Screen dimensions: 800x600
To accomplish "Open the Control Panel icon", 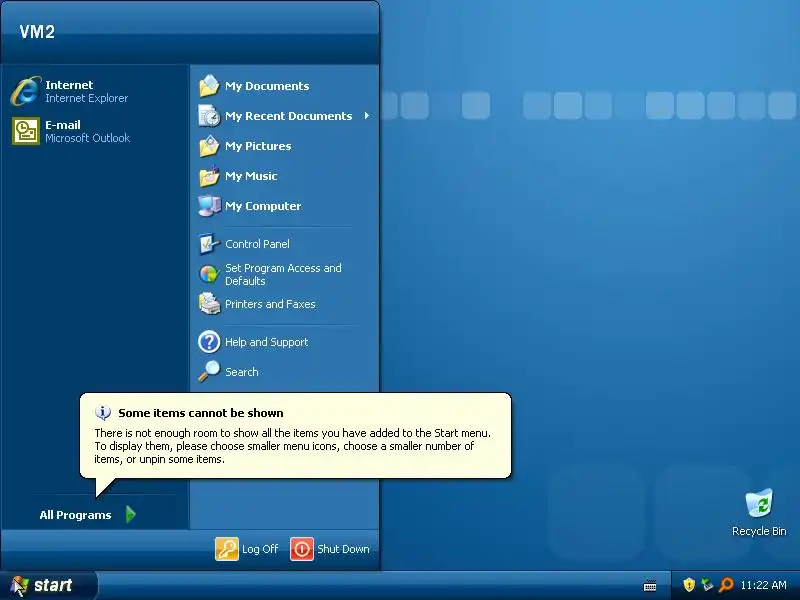I will point(209,244).
